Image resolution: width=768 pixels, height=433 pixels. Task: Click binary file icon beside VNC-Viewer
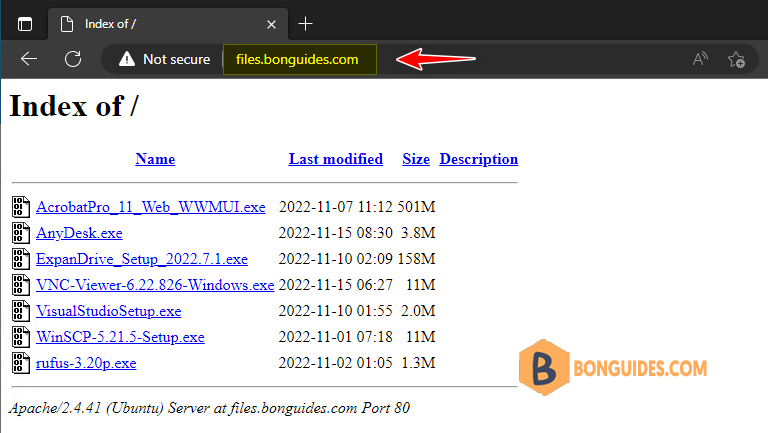point(21,285)
